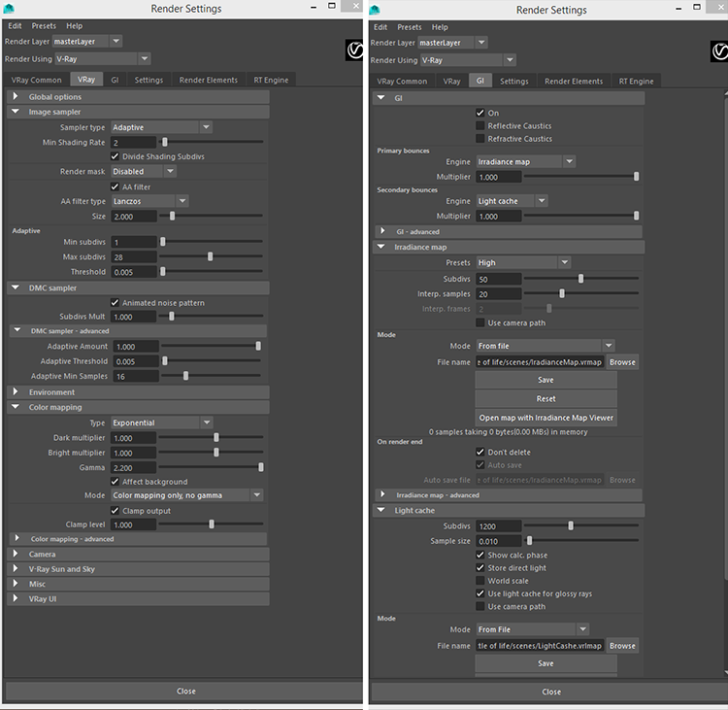
Task: Browse for Light cache file
Action: (622, 646)
